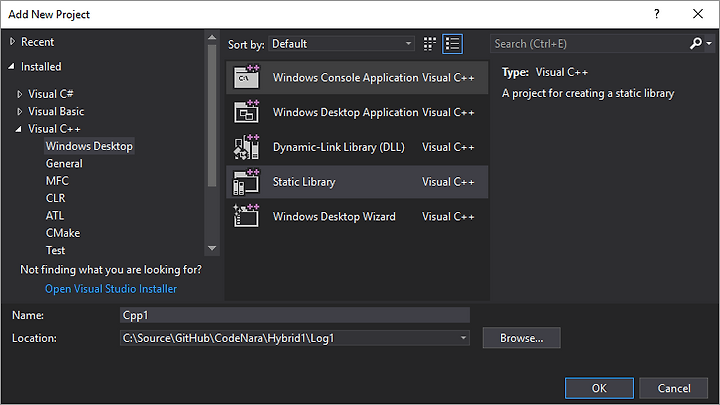Click the OK button
This screenshot has height=405, width=720.
pos(599,388)
